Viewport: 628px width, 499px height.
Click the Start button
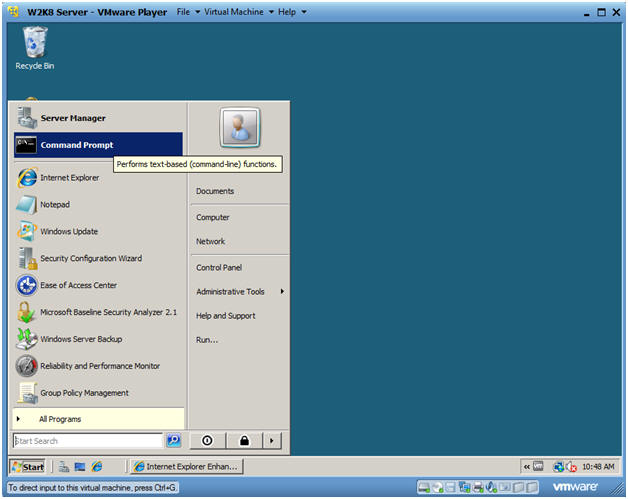click(28, 467)
